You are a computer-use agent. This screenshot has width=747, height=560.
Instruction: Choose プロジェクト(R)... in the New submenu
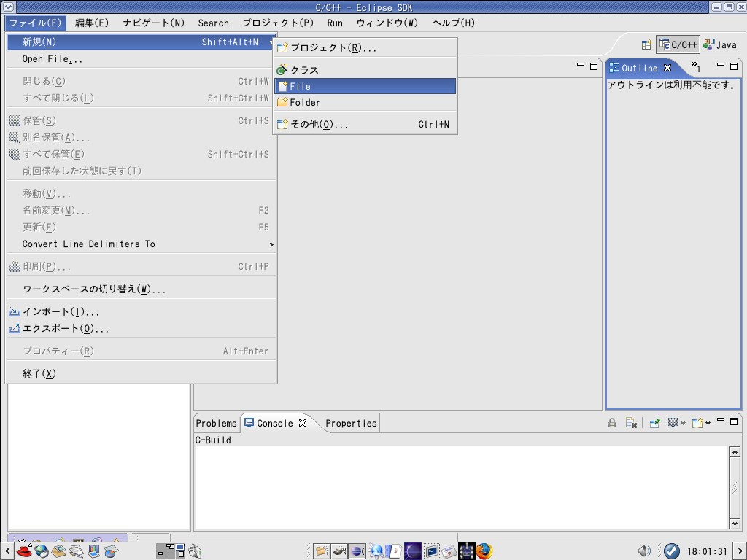pyautogui.click(x=365, y=47)
